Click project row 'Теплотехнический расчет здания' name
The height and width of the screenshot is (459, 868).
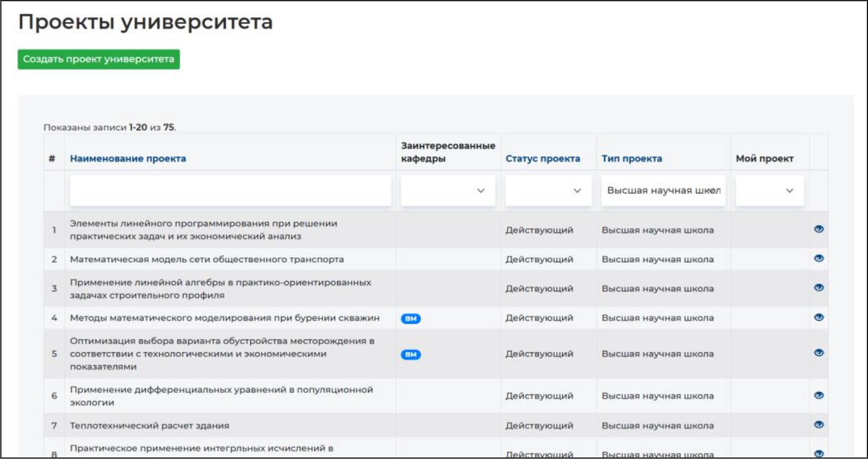[150, 426]
